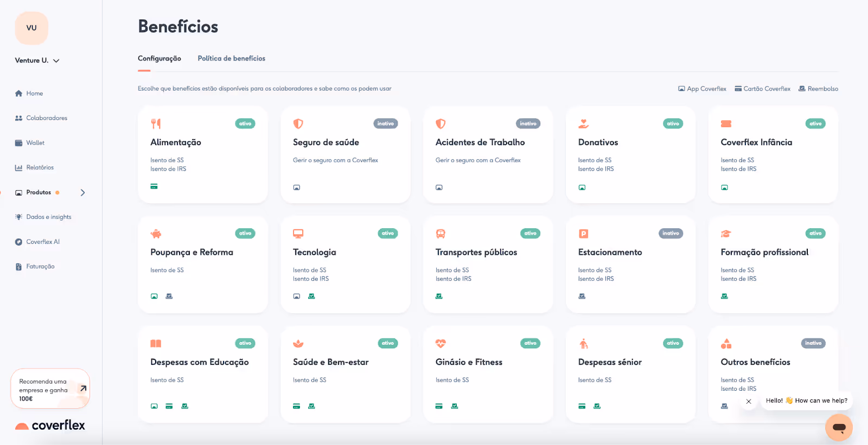The width and height of the screenshot is (868, 445).
Task: Click ativo badge on Transportes públicos
Action: click(x=531, y=234)
